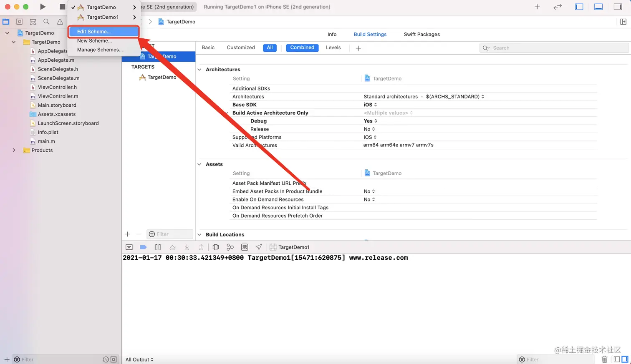Toggle source-control status filter in navigator
The image size is (631, 364).
pyautogui.click(x=114, y=359)
